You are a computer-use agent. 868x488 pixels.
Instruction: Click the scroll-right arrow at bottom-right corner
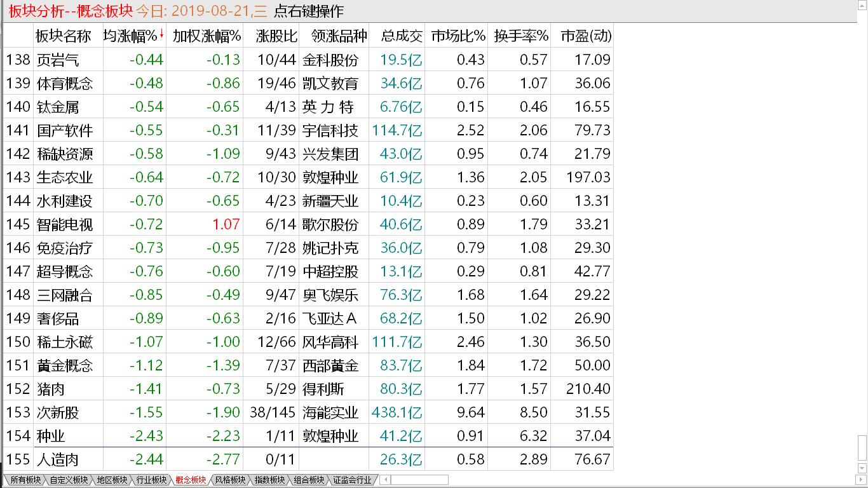click(x=862, y=480)
